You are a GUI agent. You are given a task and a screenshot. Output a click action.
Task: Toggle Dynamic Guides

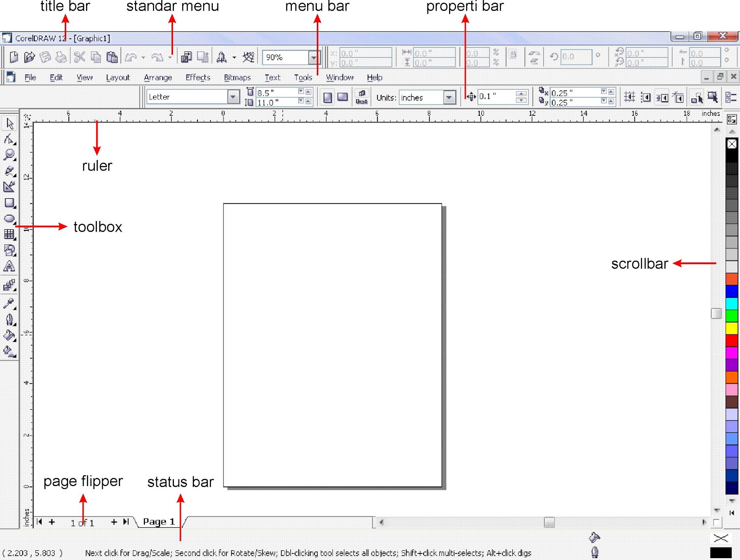point(678,97)
